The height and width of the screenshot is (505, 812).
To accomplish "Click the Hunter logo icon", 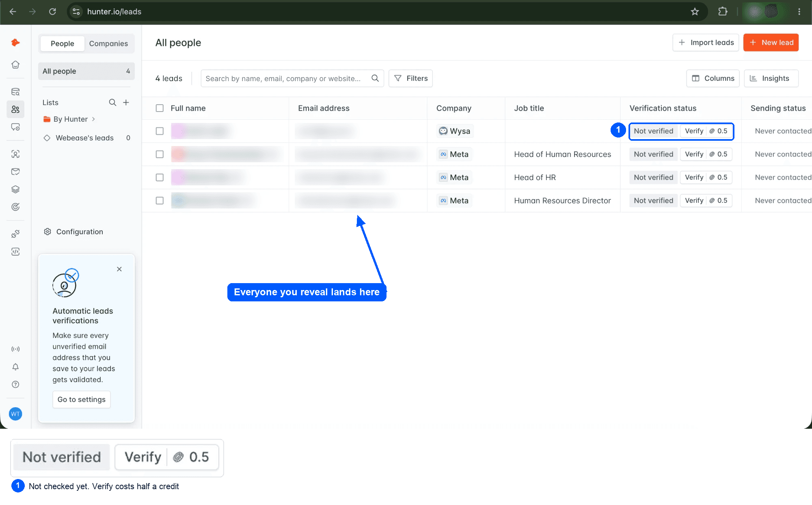I will [15, 43].
